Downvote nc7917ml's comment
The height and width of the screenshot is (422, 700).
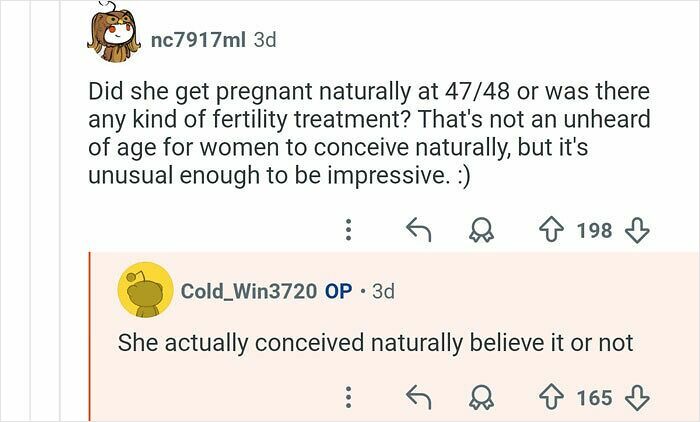637,231
